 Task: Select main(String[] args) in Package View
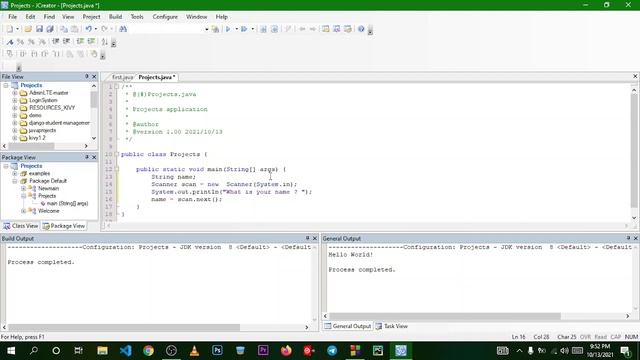coord(67,203)
